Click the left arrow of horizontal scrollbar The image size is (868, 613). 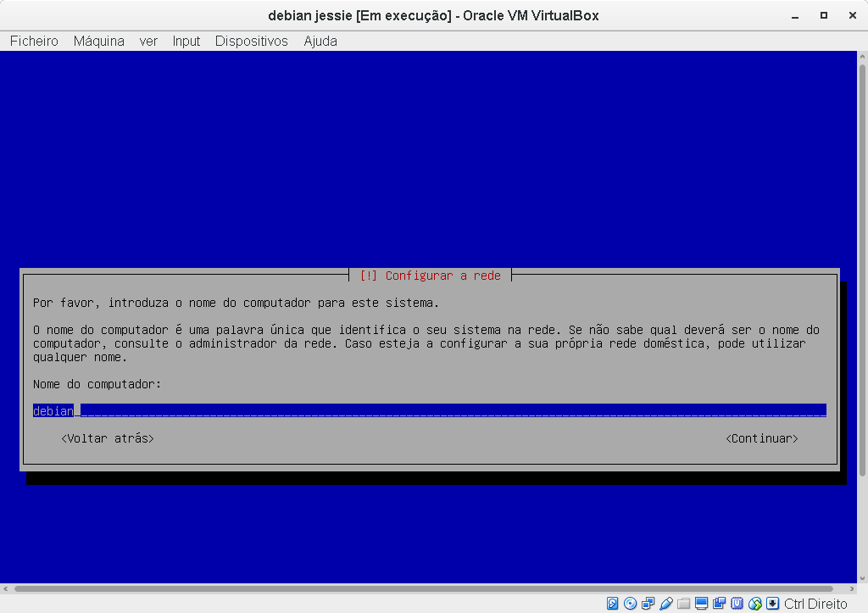6,588
